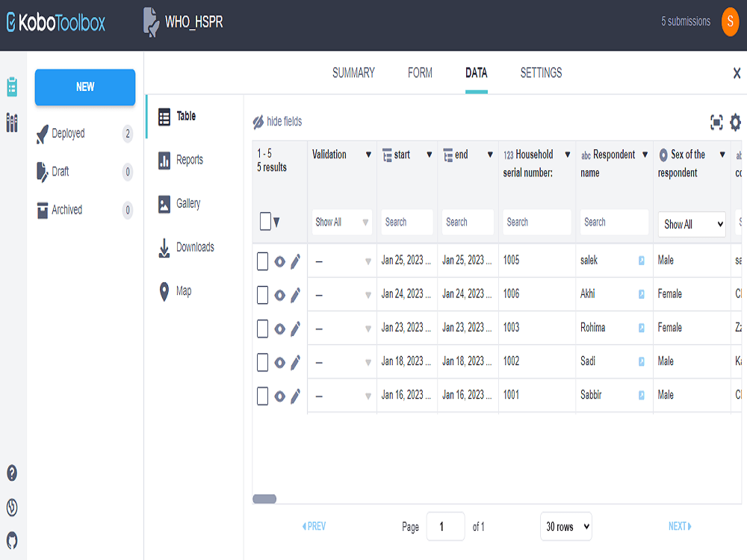Open the Sex of respondent filter dropdown
747x560 pixels.
coord(691,224)
